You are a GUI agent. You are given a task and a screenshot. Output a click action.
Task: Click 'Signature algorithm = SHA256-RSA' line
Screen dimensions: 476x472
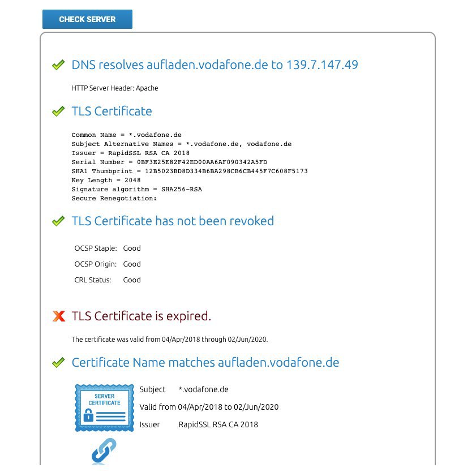click(x=137, y=190)
